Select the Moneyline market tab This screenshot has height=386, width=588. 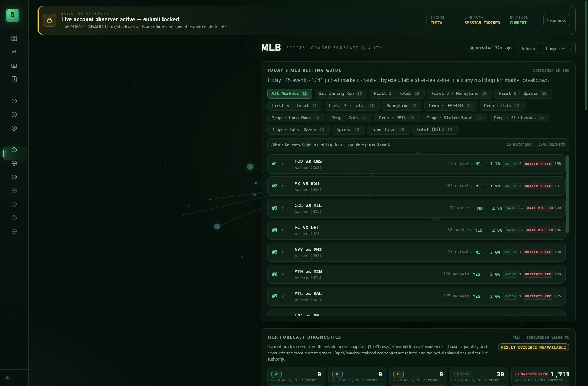402,106
